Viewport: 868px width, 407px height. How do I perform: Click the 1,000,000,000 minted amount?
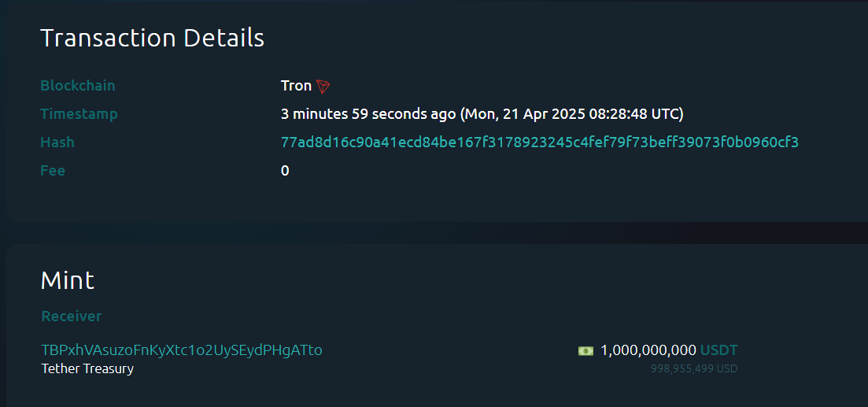click(648, 350)
